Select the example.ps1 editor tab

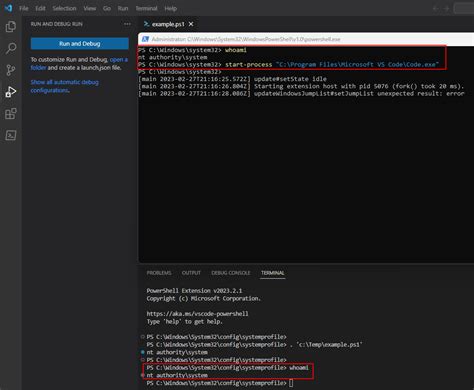pyautogui.click(x=168, y=24)
